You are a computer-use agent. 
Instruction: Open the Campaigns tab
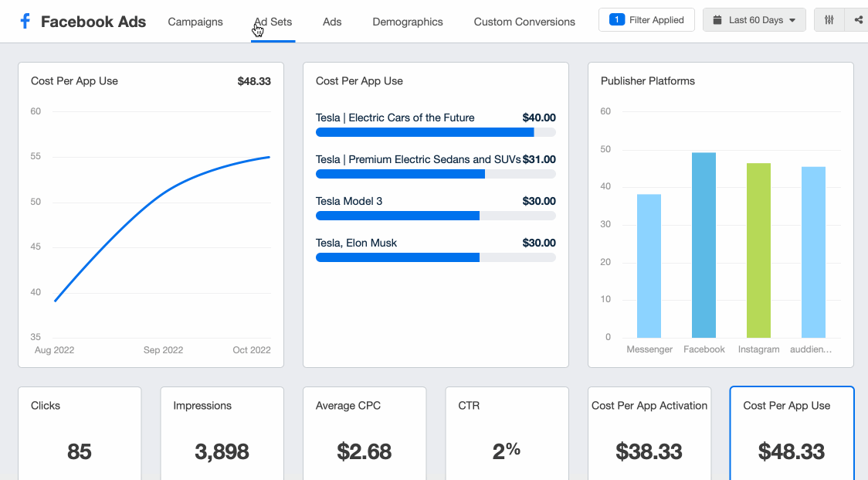click(195, 22)
